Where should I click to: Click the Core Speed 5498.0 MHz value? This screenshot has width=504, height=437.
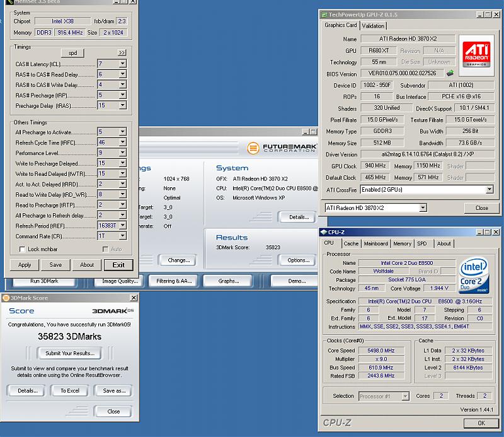coord(381,351)
